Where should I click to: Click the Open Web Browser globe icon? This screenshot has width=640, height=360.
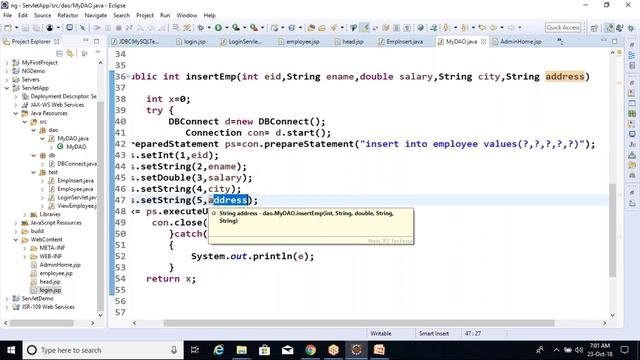[420, 28]
